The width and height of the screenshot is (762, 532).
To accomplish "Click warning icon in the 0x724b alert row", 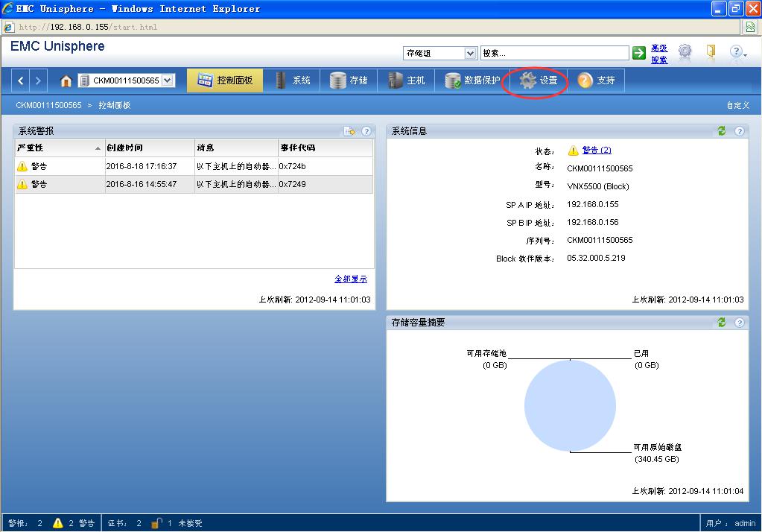I will (22, 166).
